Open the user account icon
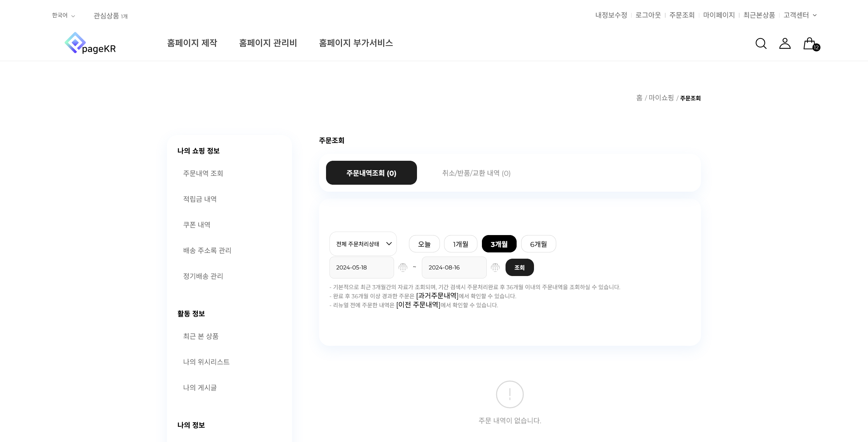The image size is (868, 442). point(785,43)
